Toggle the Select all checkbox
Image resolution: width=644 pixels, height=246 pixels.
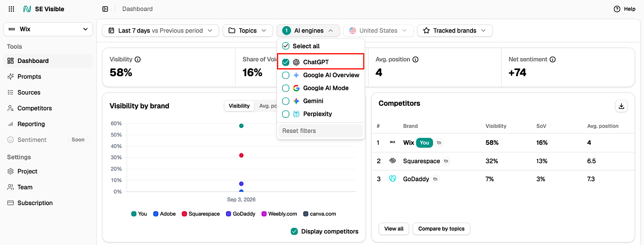(x=286, y=46)
